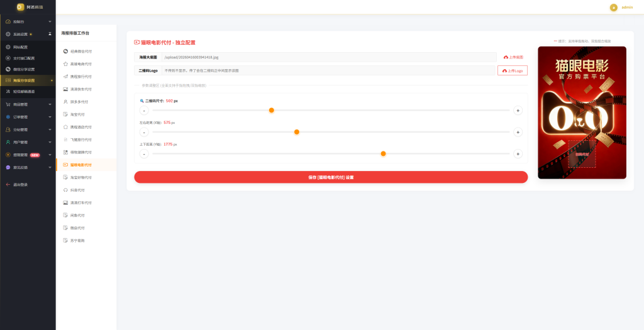Select 淘宝代付 in the poster list
Viewport: 644px width, 330px height.
point(86,114)
